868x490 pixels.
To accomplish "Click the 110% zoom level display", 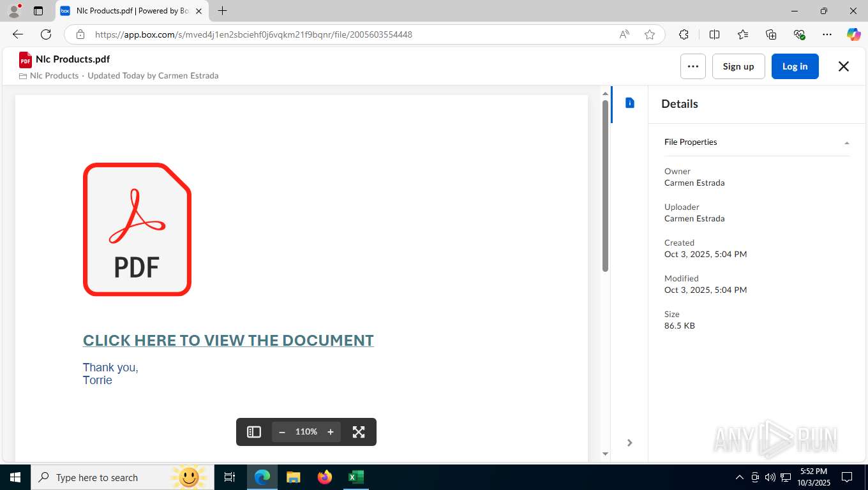I will click(x=306, y=432).
